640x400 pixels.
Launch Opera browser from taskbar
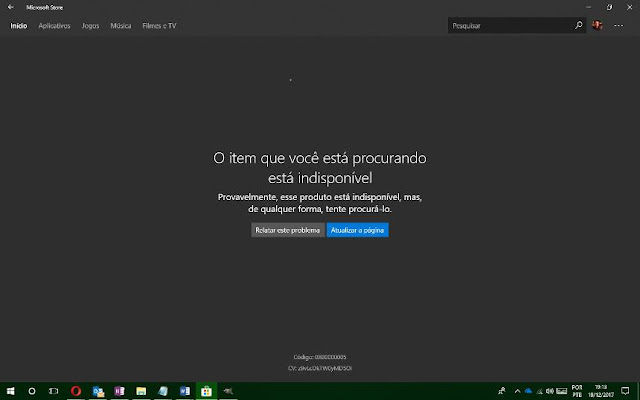(76, 391)
